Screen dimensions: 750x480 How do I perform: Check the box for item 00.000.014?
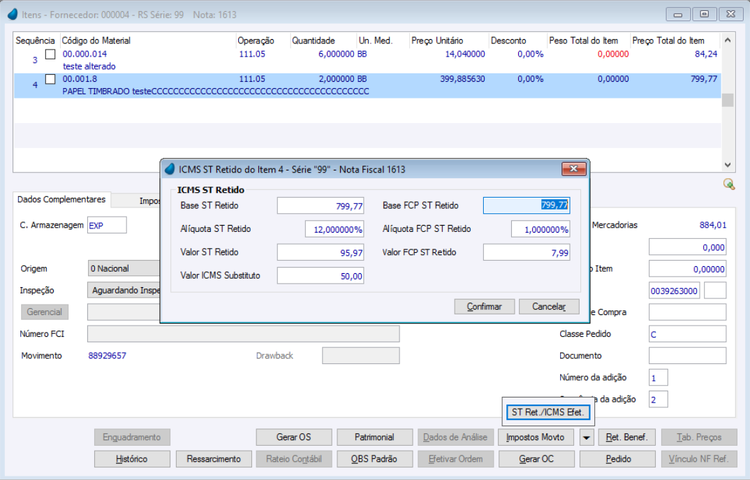[x=50, y=54]
